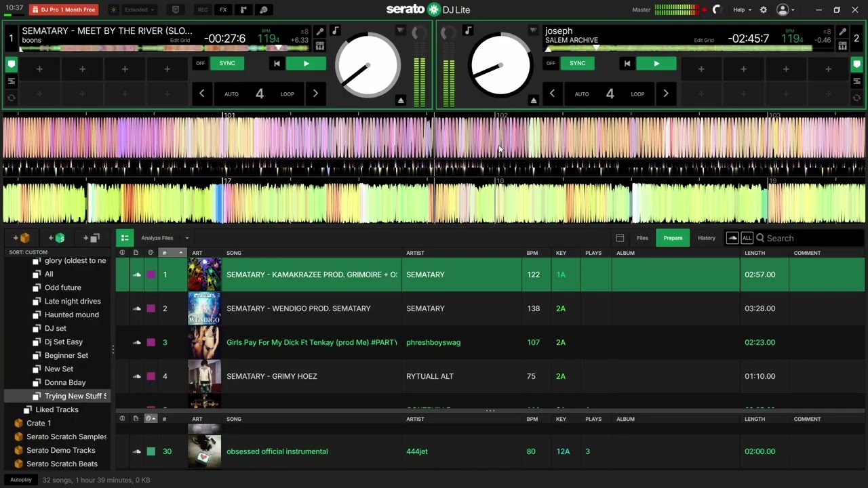Add a new playlist folder icon

click(x=92, y=238)
